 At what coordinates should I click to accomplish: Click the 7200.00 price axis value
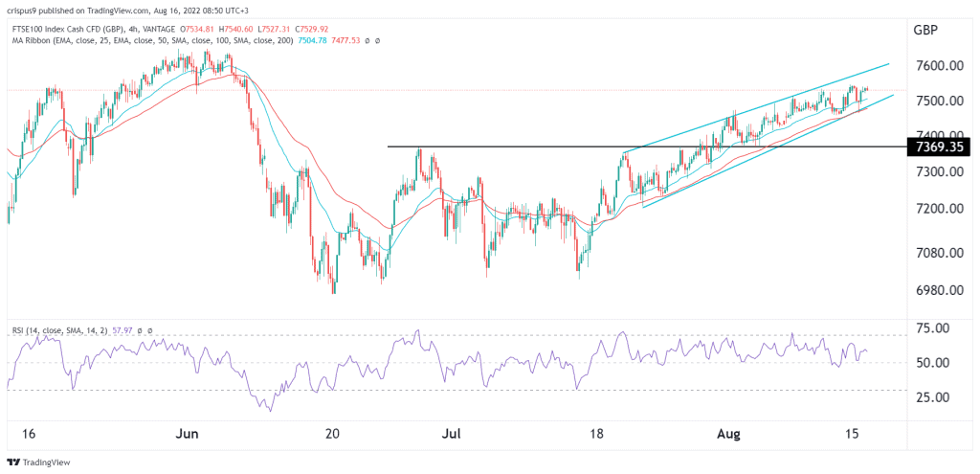tap(942, 209)
